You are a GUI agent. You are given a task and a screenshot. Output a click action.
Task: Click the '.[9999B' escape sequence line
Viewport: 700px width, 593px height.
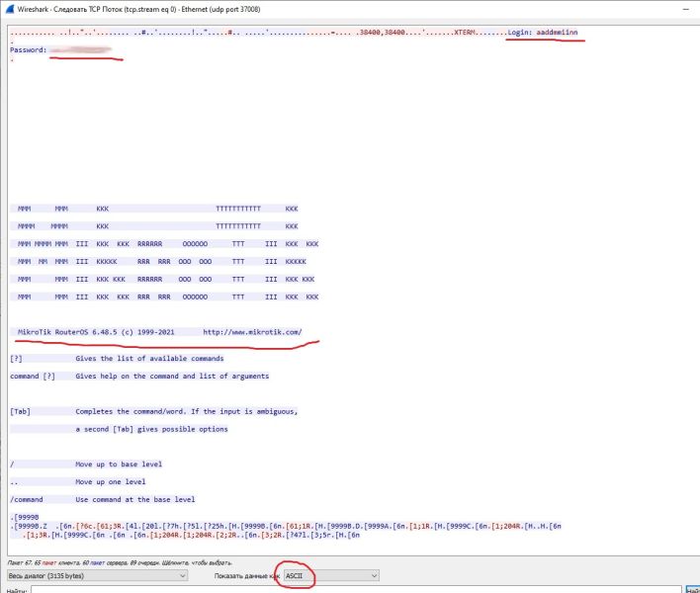[25, 517]
